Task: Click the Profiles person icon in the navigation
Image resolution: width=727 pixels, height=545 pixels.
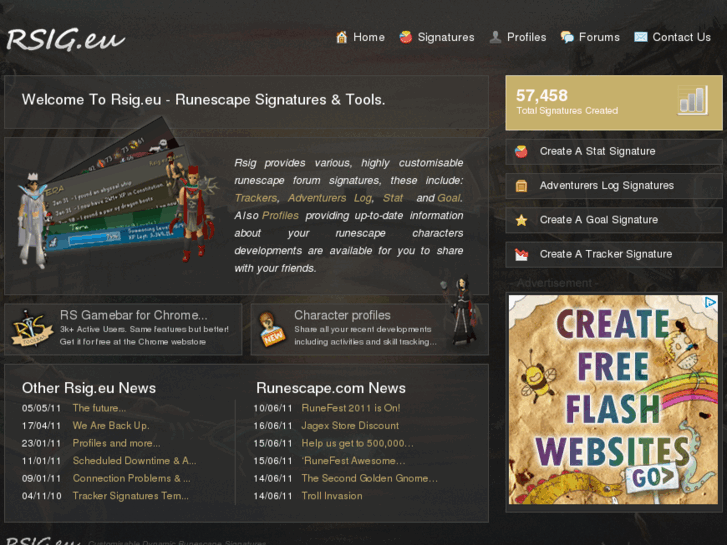Action: (495, 37)
